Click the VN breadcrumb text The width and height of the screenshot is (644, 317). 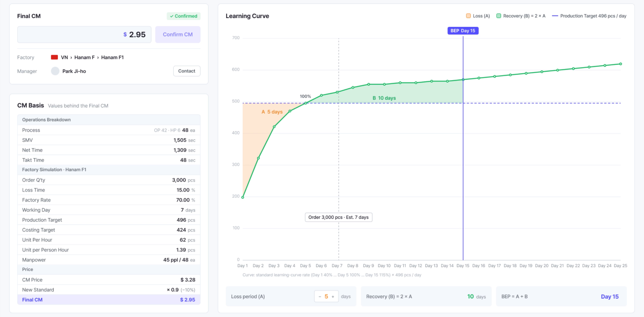tap(64, 57)
